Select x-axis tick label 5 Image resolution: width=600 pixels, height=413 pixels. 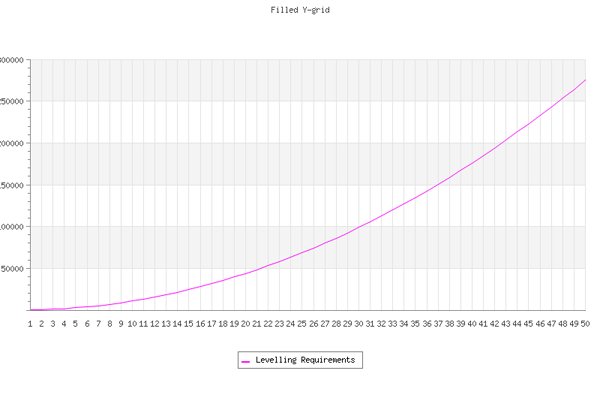click(x=76, y=324)
